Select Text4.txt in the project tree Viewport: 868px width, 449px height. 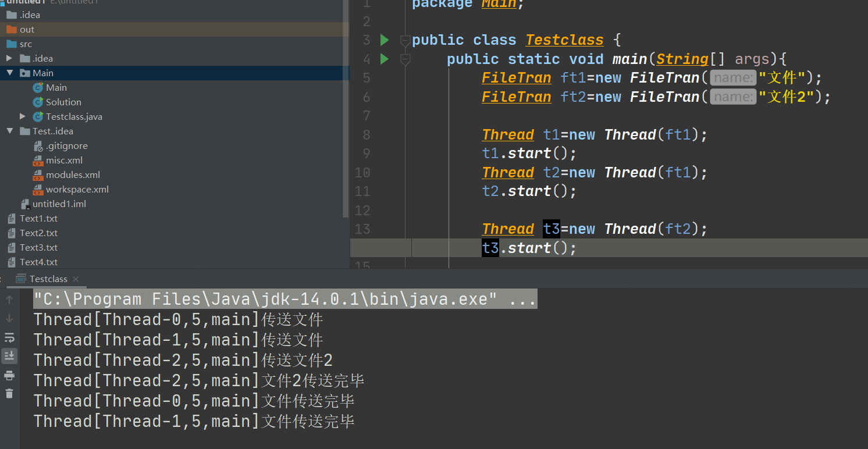coord(32,262)
